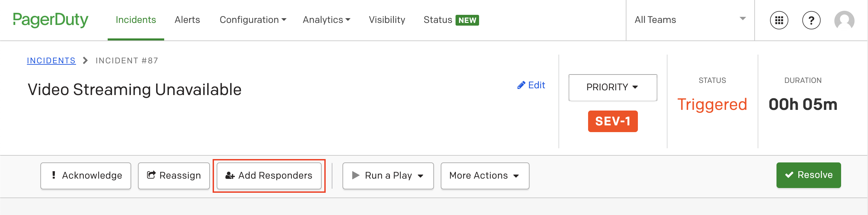
Task: Go to the Visibility page
Action: pos(387,20)
